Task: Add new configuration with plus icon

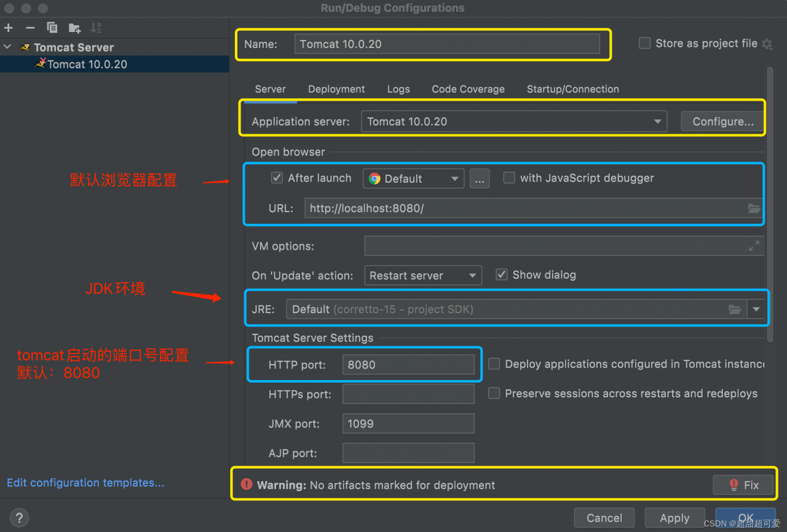Action: tap(8, 28)
